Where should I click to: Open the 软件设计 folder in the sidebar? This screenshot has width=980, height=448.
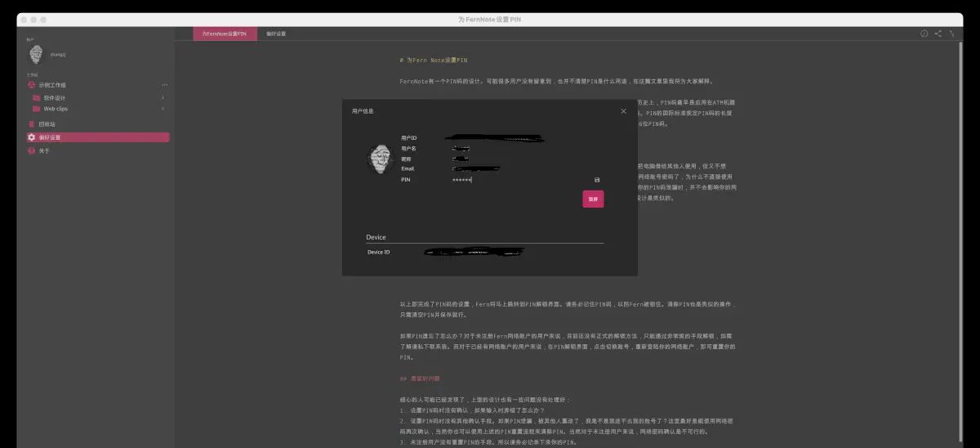pyautogui.click(x=98, y=98)
